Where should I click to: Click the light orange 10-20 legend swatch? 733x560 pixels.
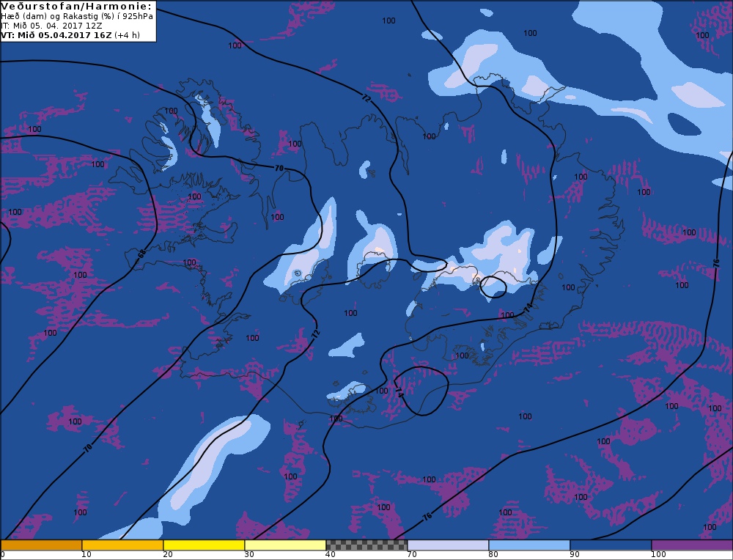tap(122, 545)
